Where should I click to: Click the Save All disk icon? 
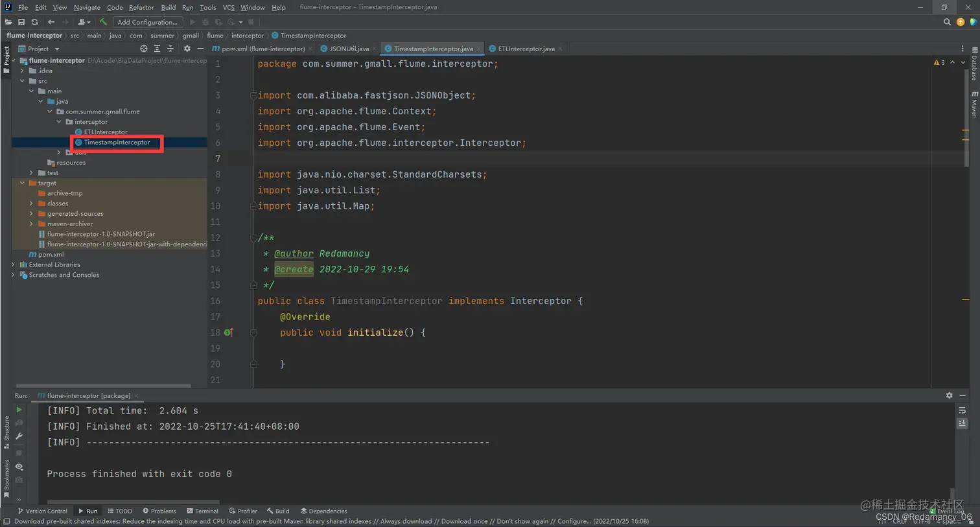coord(21,22)
